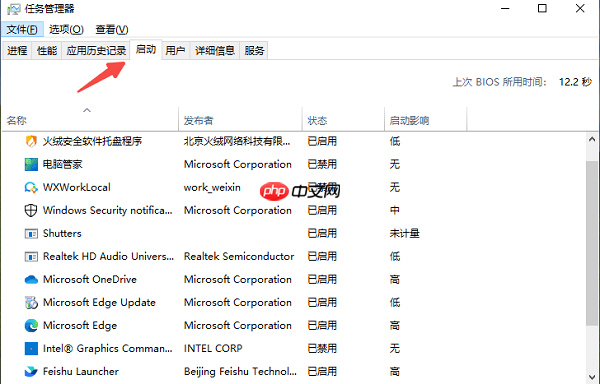
Task: Select the Microsoft OneDrive entry name
Action: (x=90, y=280)
